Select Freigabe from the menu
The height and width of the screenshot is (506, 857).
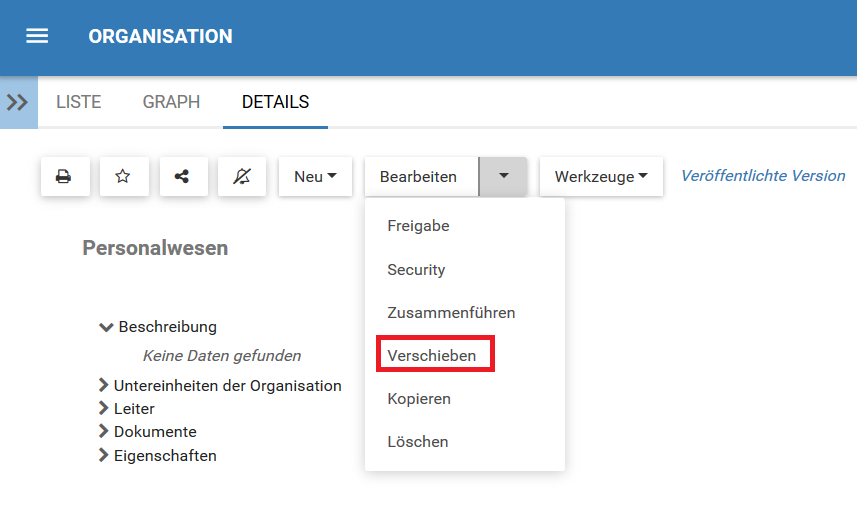(x=418, y=226)
